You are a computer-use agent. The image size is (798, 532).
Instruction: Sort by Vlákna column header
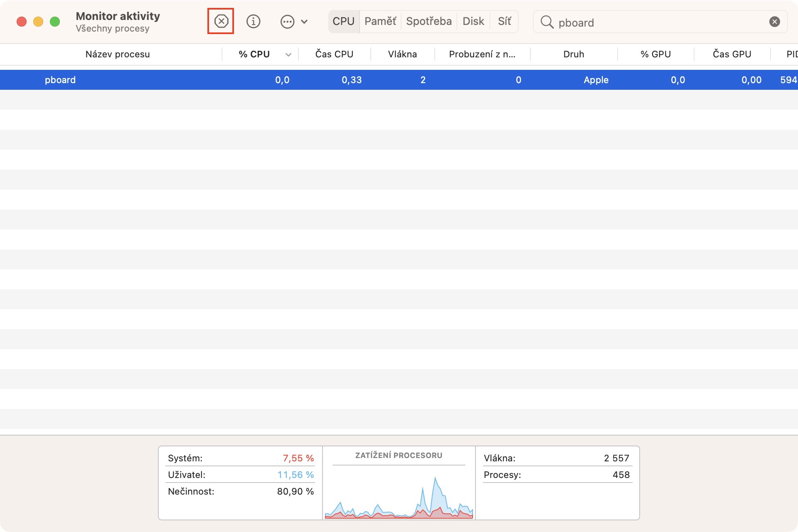pyautogui.click(x=402, y=54)
